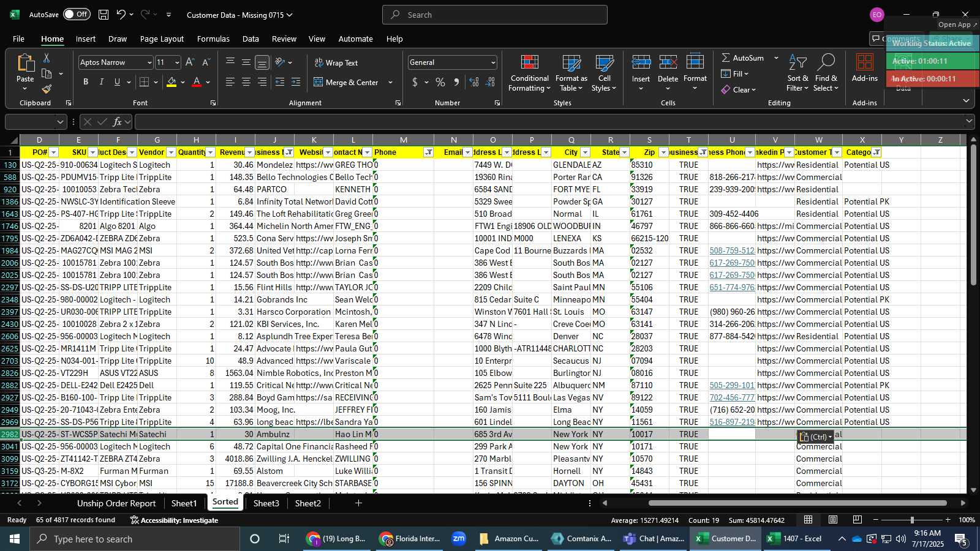
Task: Click the search box in title bar
Action: click(x=495, y=15)
